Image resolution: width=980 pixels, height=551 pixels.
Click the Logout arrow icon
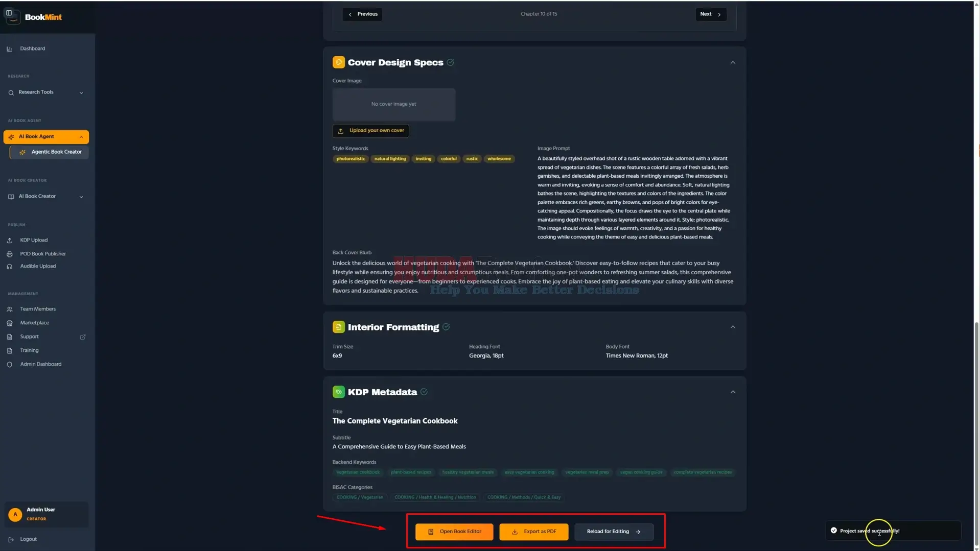11,540
